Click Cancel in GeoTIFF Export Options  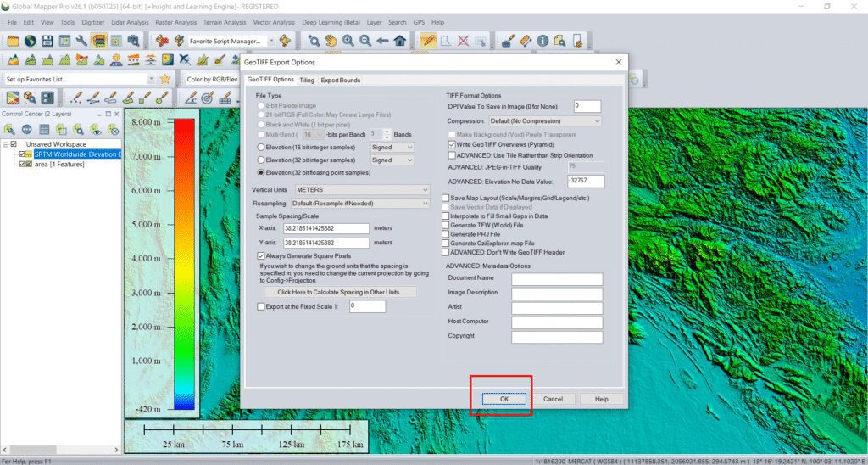click(x=553, y=399)
